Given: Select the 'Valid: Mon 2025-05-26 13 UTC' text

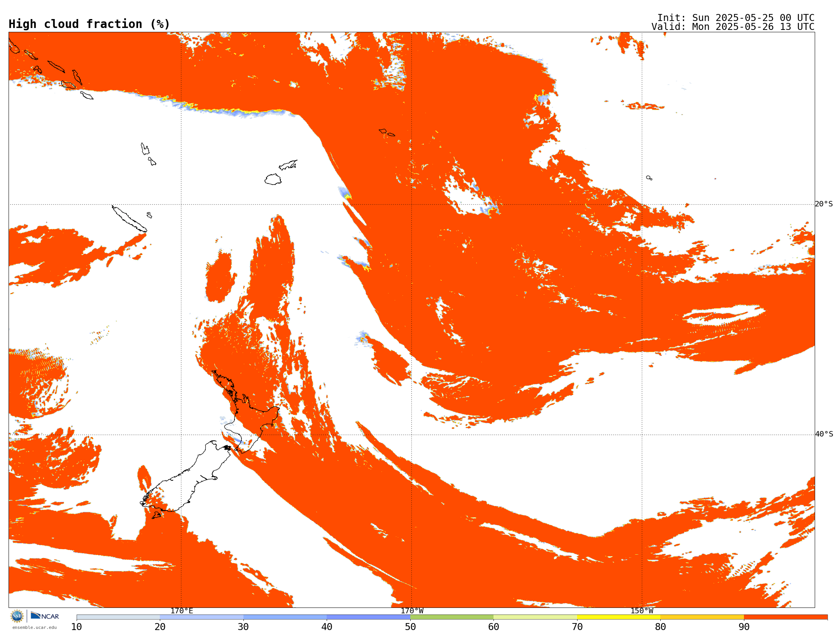Looking at the screenshot, I should coord(733,27).
